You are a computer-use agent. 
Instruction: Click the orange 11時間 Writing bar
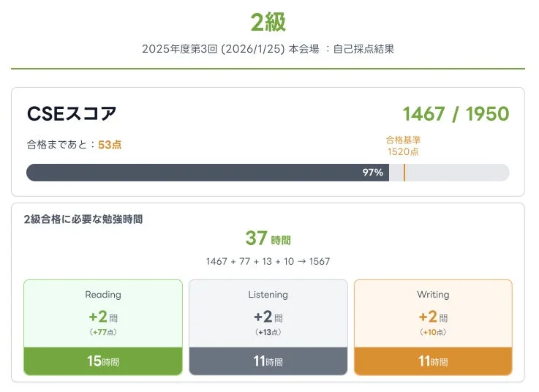[x=433, y=361]
